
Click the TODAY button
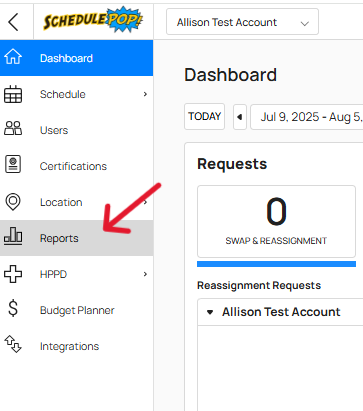[x=204, y=116]
